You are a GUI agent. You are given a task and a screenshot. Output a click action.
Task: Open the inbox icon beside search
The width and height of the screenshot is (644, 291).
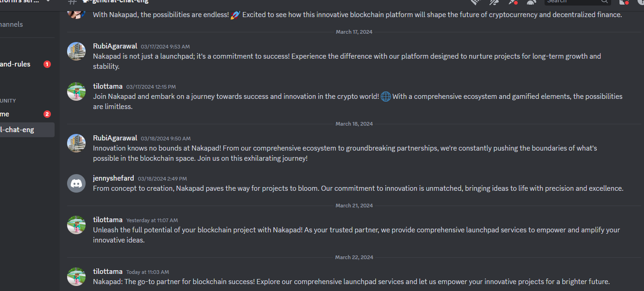624,1
